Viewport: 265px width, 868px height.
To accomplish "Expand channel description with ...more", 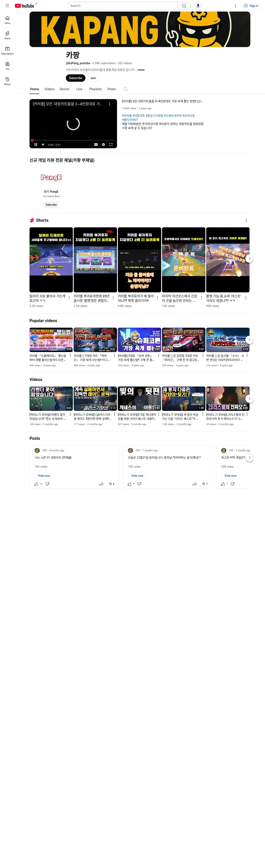I will coord(140,70).
